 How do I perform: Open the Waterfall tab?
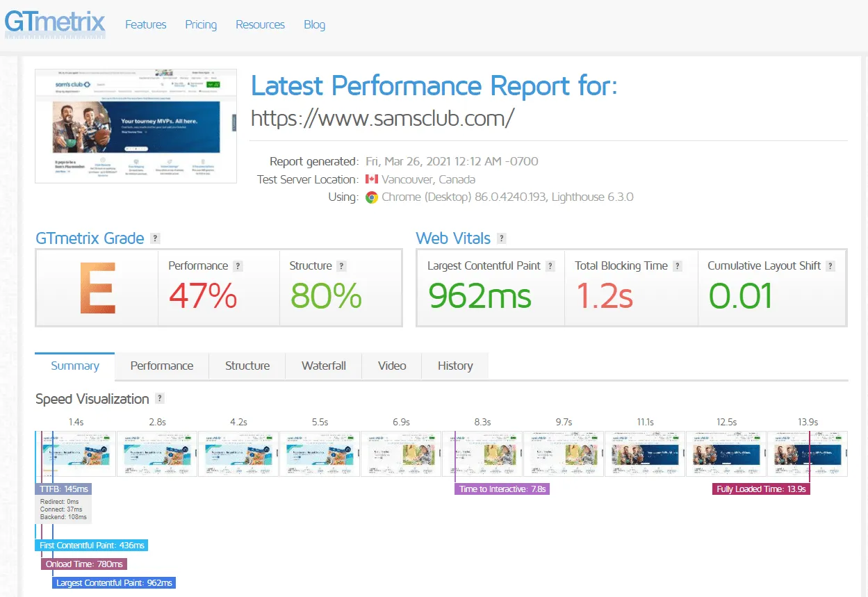point(323,366)
